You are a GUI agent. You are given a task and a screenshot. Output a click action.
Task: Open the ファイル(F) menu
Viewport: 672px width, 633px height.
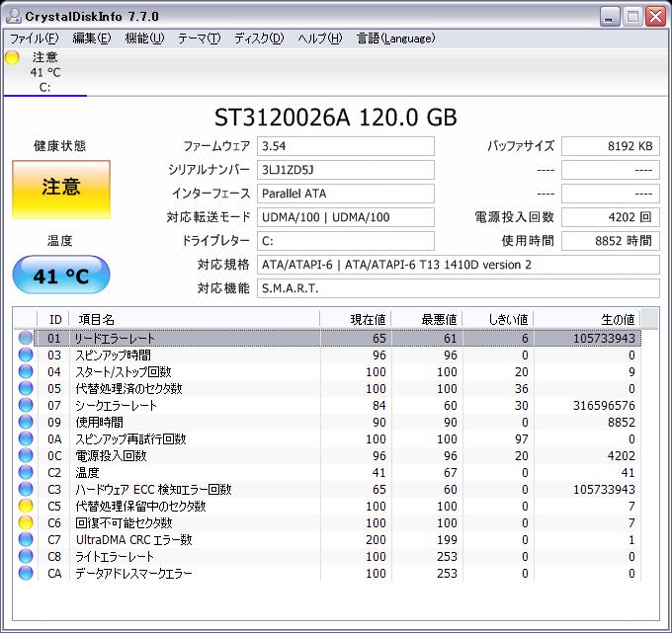coord(34,39)
